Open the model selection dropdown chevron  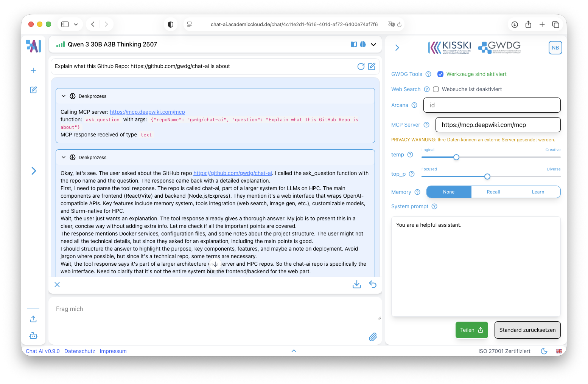pos(373,44)
